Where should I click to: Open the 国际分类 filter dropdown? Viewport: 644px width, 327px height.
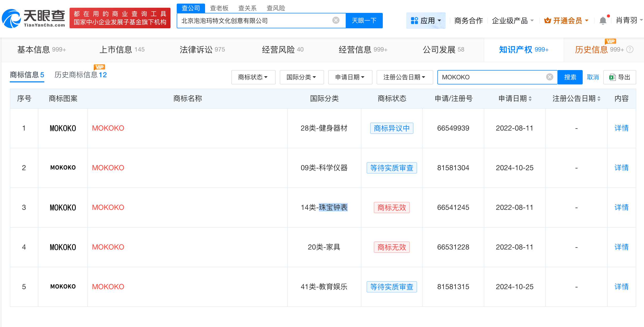pyautogui.click(x=302, y=77)
